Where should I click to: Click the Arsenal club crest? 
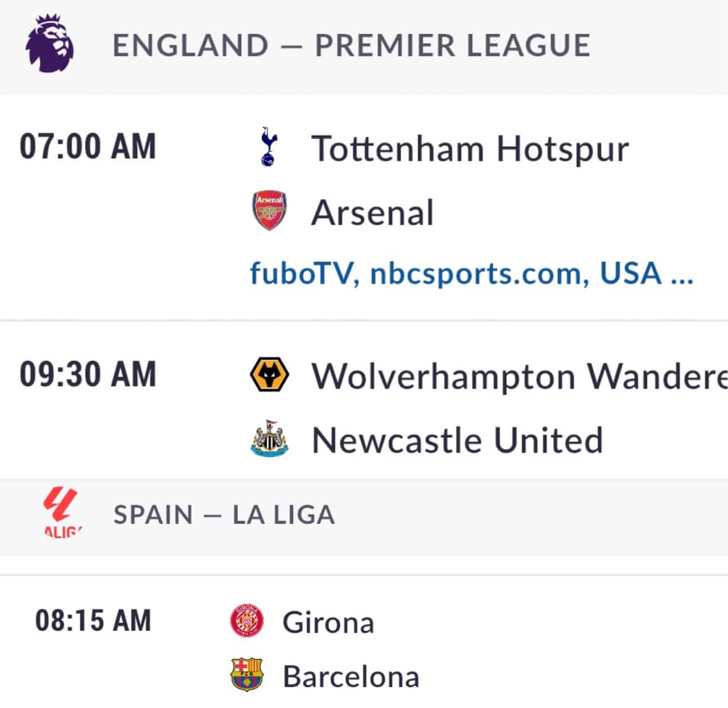click(x=269, y=210)
